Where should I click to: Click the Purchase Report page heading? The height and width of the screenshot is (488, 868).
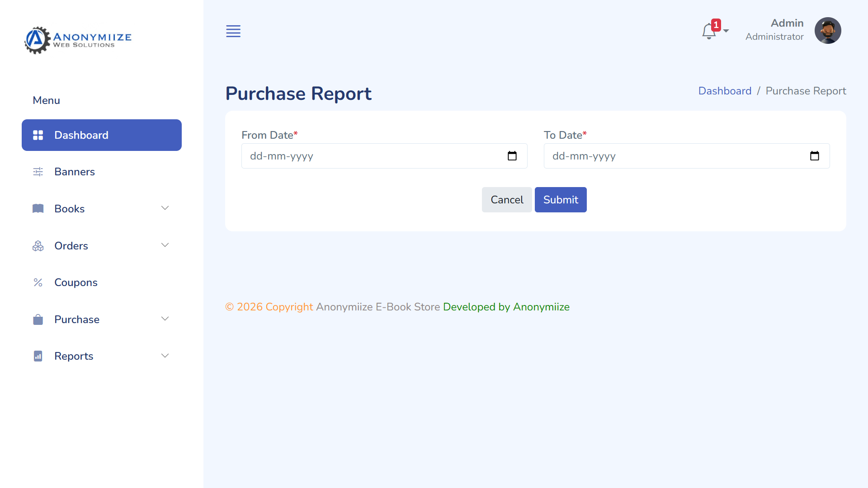[x=298, y=94]
